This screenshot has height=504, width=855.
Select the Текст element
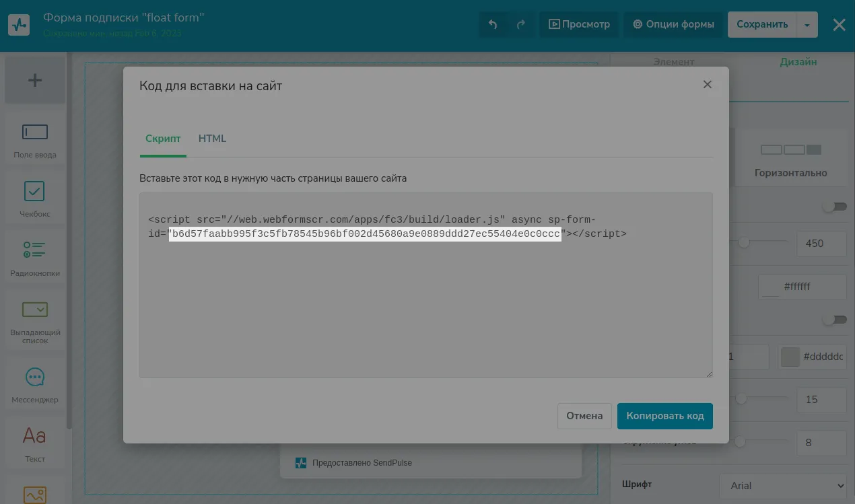(x=35, y=444)
